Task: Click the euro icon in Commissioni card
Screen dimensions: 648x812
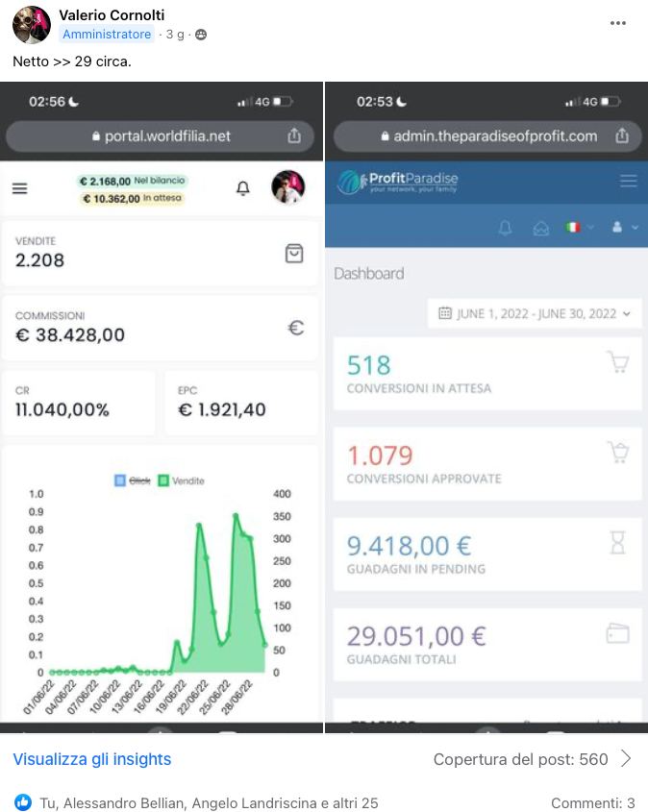Action: click(x=296, y=328)
